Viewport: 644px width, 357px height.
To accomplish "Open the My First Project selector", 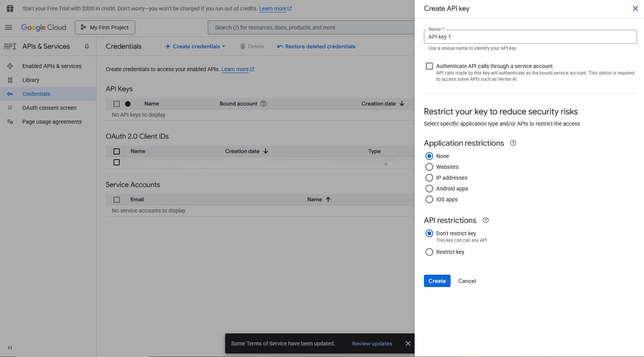I will click(105, 27).
